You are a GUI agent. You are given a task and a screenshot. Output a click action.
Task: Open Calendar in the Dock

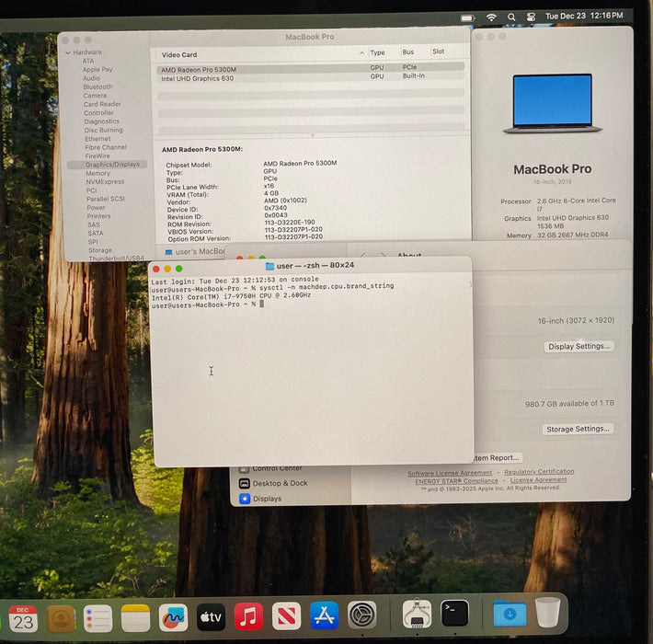(x=23, y=618)
